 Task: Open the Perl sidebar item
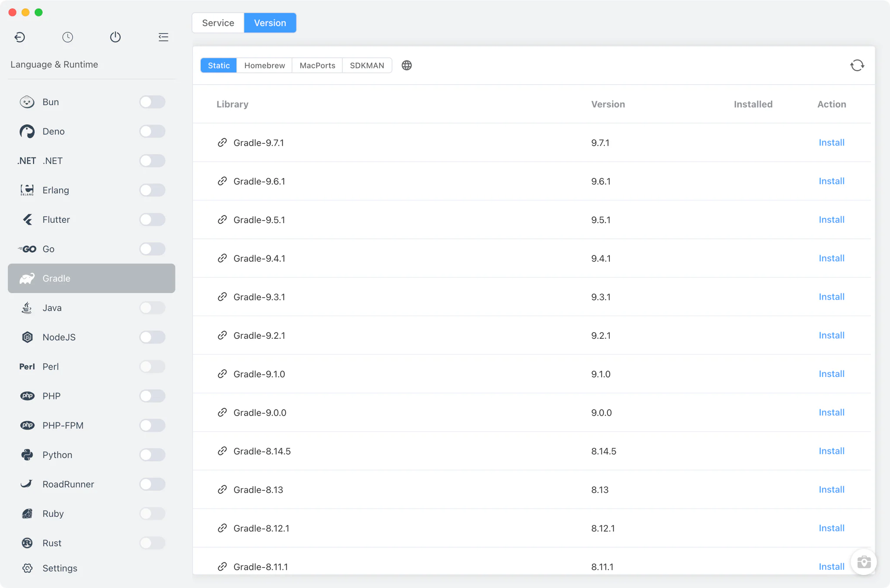click(91, 367)
